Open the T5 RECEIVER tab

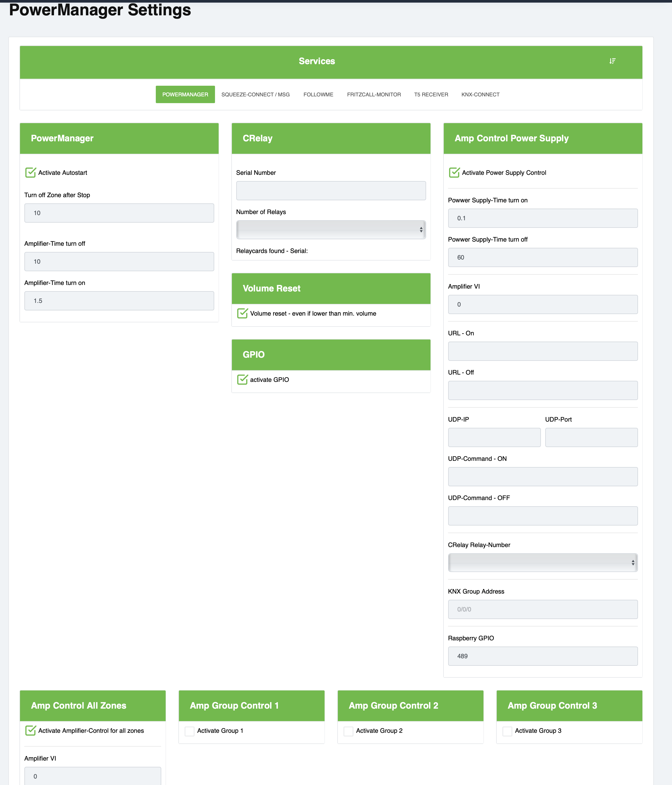tap(431, 94)
